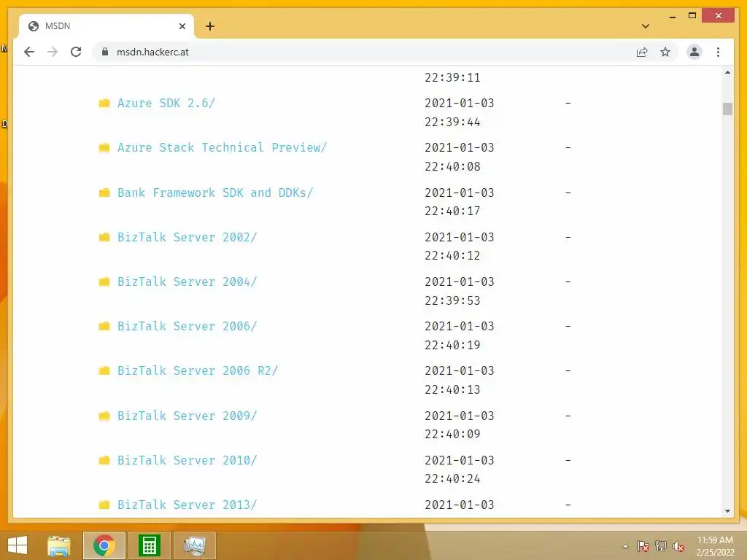Image resolution: width=747 pixels, height=560 pixels.
Task: Open Chrome three-dot menu
Action: tap(718, 52)
